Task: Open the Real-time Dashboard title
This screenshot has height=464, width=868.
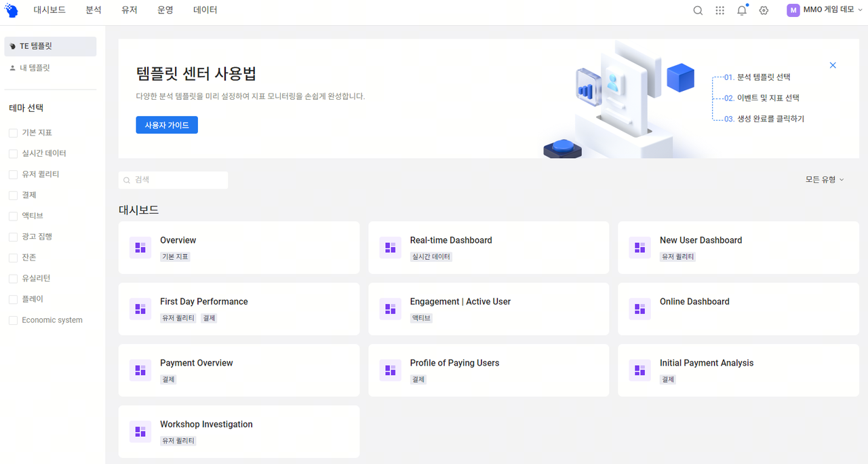Action: click(451, 240)
